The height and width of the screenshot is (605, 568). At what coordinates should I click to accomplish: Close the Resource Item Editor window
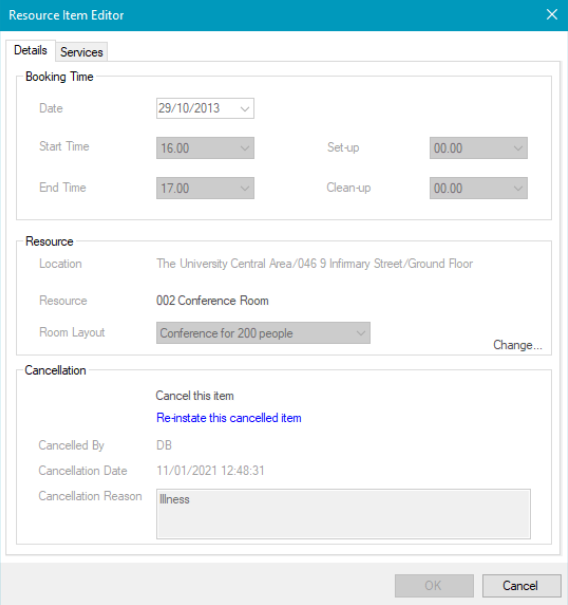point(552,15)
